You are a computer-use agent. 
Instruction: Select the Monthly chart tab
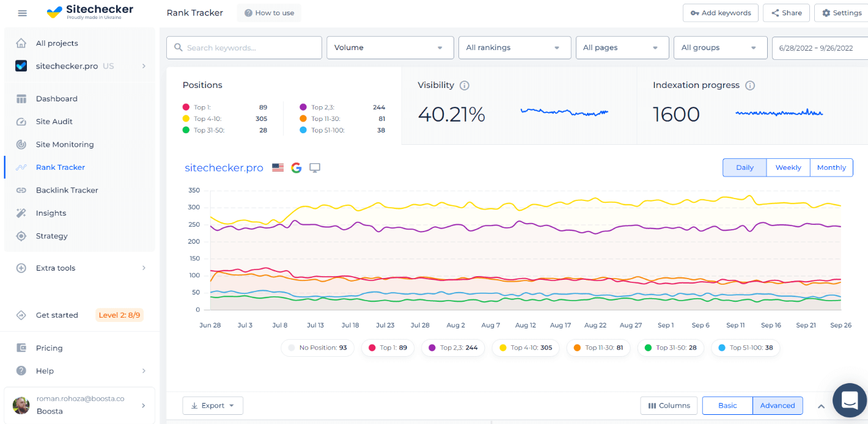tap(831, 167)
